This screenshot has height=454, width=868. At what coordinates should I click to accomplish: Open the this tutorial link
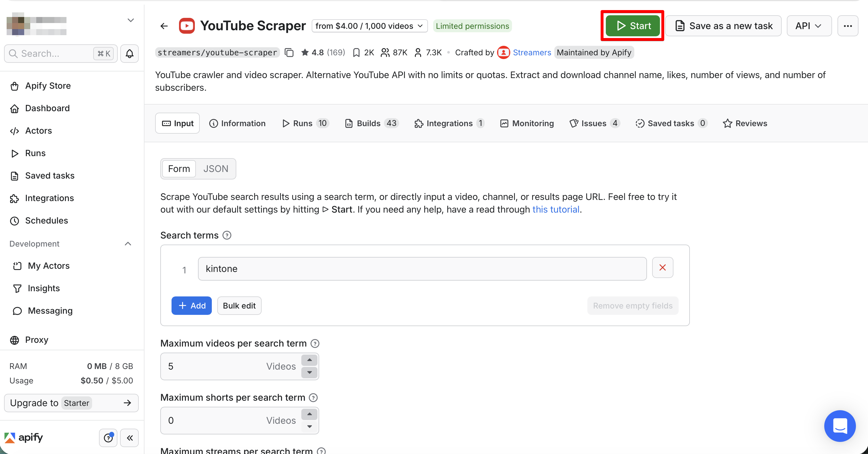(556, 209)
